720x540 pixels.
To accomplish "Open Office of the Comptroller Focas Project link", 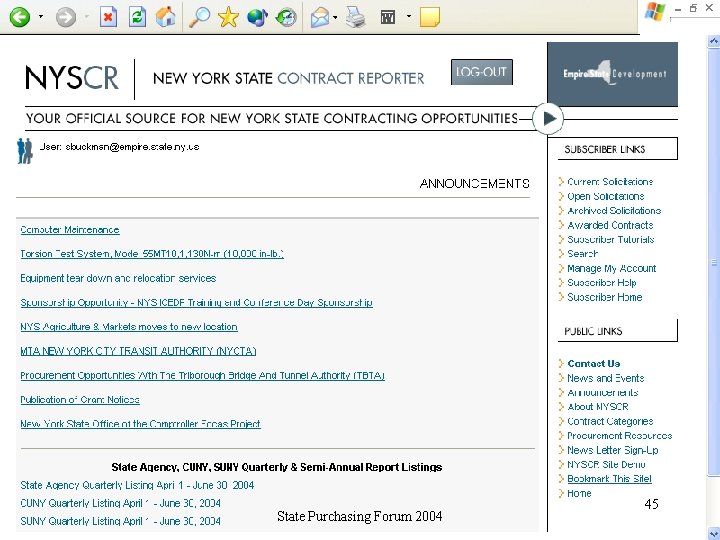I will pyautogui.click(x=141, y=424).
